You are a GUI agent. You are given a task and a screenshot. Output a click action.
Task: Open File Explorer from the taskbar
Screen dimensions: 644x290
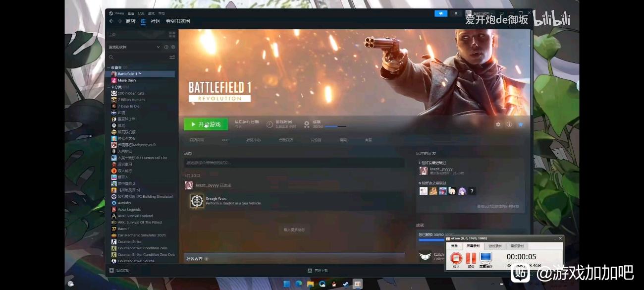tap(310, 284)
